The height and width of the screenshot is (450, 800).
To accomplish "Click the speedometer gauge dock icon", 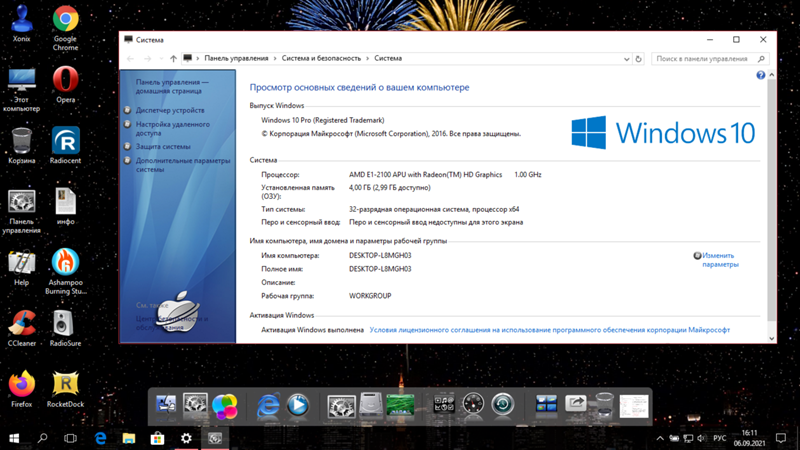I will click(473, 405).
